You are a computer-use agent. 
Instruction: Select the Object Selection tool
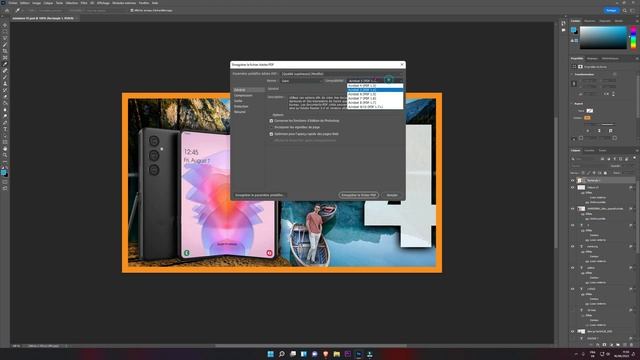coord(5,45)
